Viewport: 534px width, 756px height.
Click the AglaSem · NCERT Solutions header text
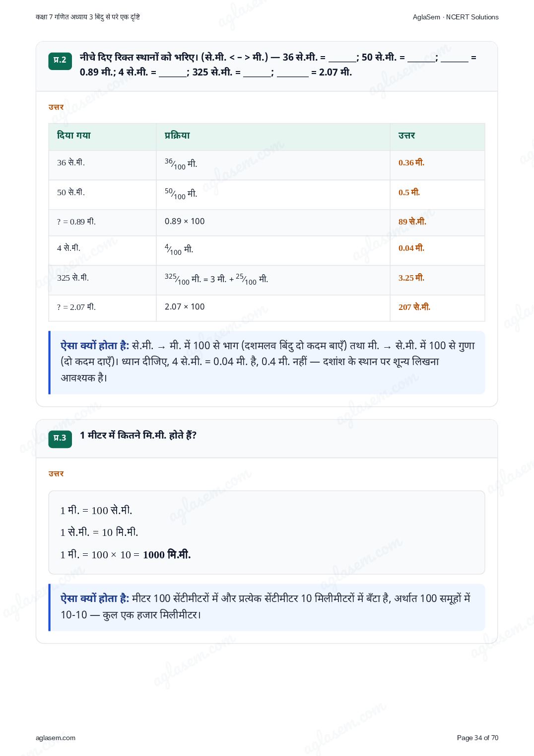tap(456, 17)
